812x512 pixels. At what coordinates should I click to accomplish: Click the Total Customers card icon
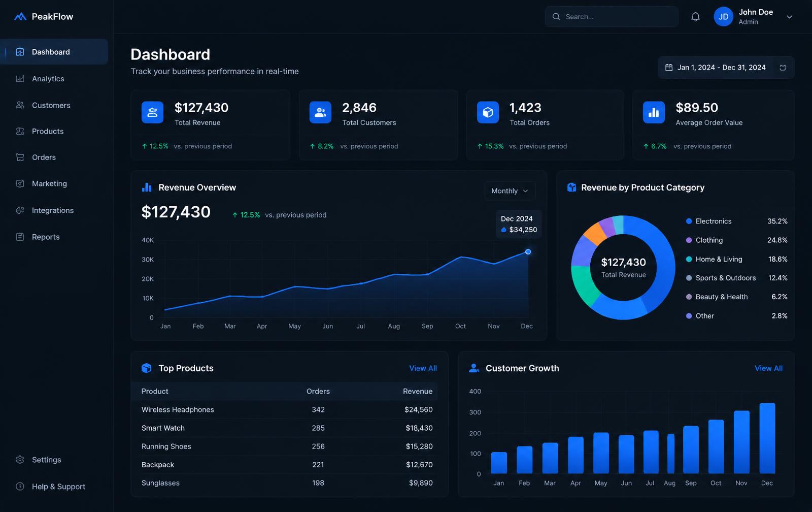[320, 112]
